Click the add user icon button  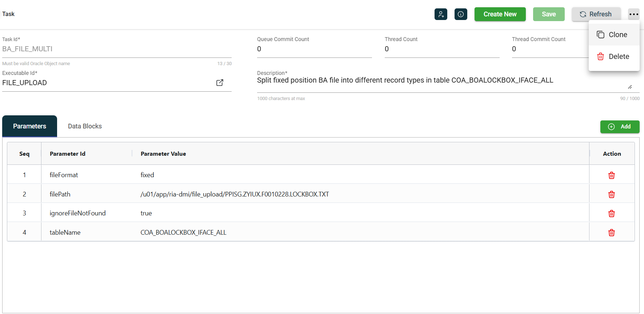pyautogui.click(x=441, y=14)
